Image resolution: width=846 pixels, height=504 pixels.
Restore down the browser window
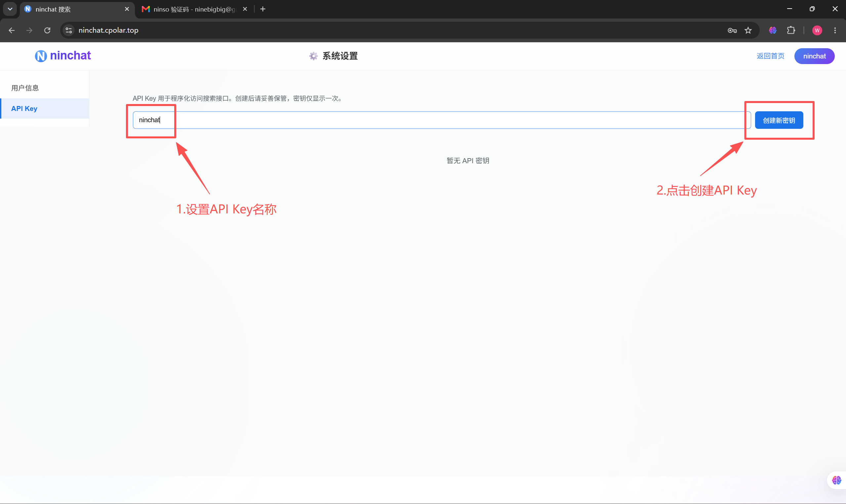coord(812,9)
